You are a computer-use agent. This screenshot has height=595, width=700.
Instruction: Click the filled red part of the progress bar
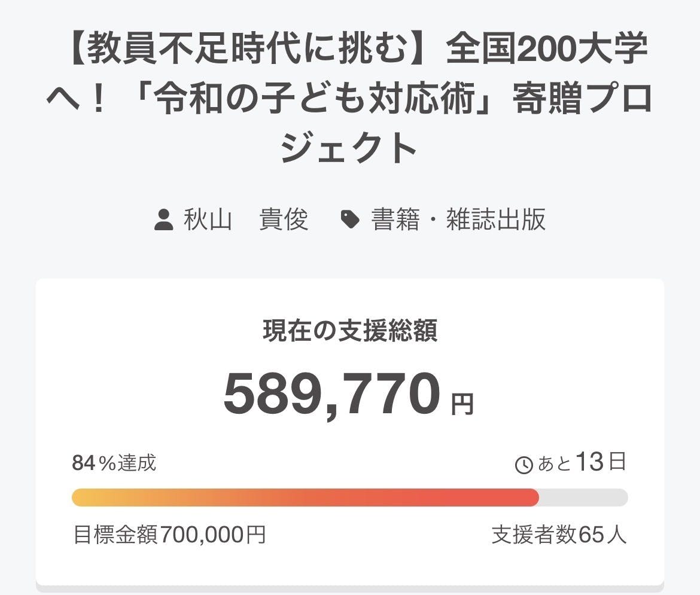click(x=419, y=498)
